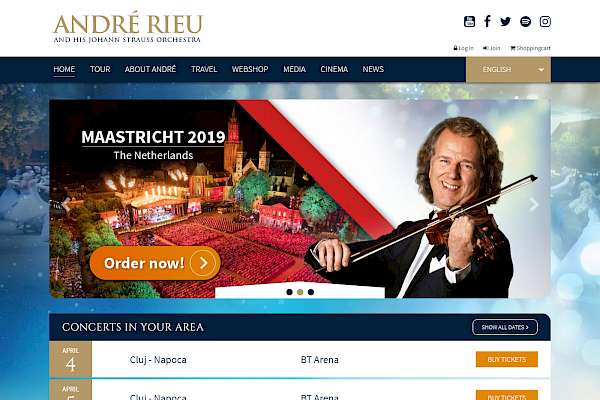Open the Twitter social icon
Image resolution: width=600 pixels, height=400 pixels.
point(505,21)
